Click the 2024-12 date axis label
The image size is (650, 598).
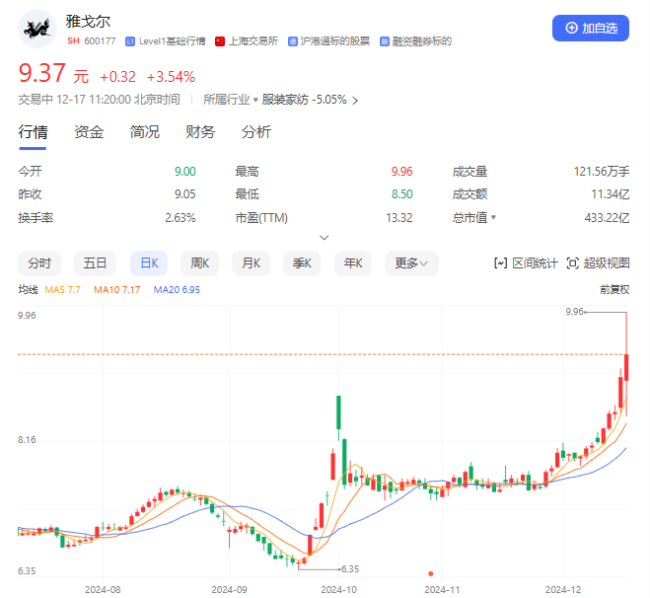[x=563, y=589]
